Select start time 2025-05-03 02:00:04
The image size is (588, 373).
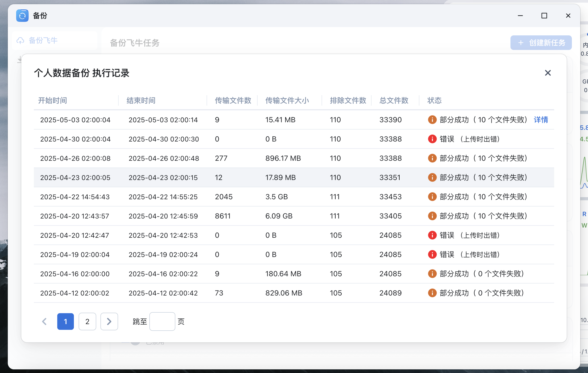(75, 120)
